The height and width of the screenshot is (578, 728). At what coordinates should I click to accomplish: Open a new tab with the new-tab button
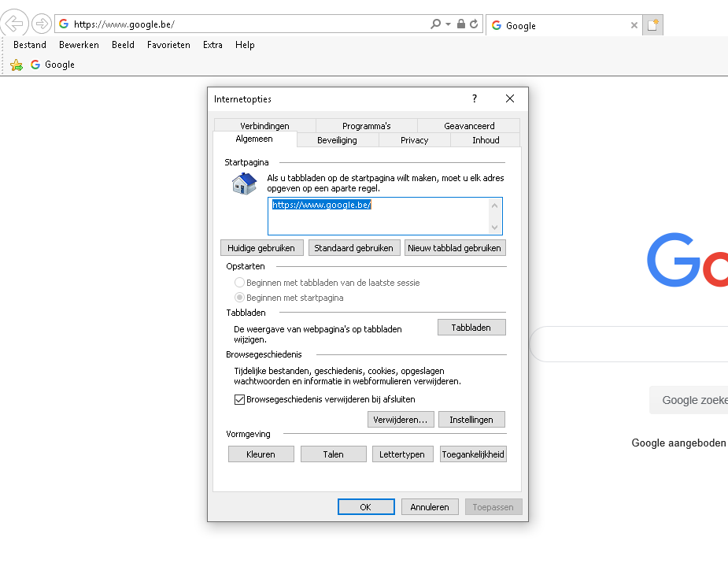click(x=652, y=25)
